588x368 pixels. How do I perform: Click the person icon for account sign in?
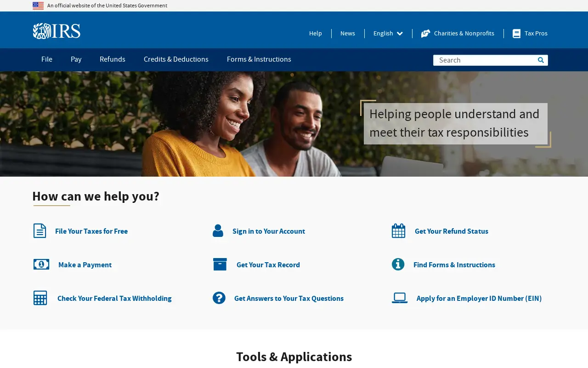(x=218, y=231)
